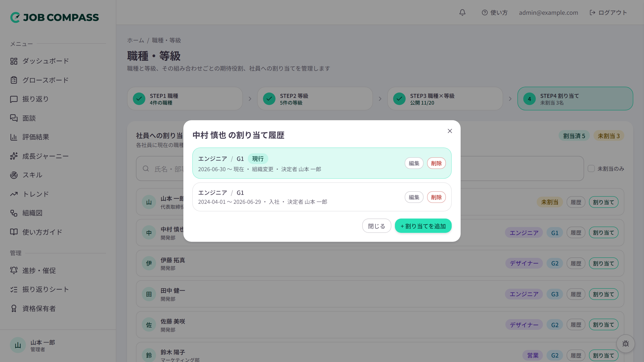
Task: Click the employee search field
Action: [x=360, y=169]
